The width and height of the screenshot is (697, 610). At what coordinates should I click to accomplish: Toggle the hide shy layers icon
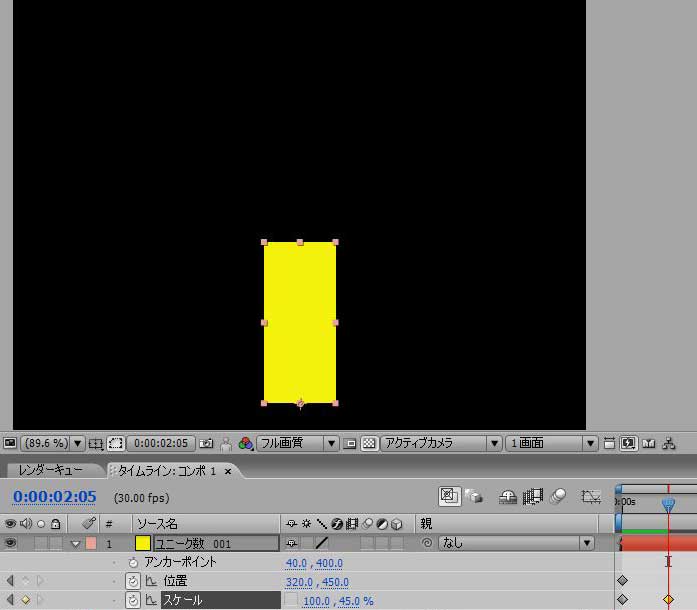[x=508, y=497]
